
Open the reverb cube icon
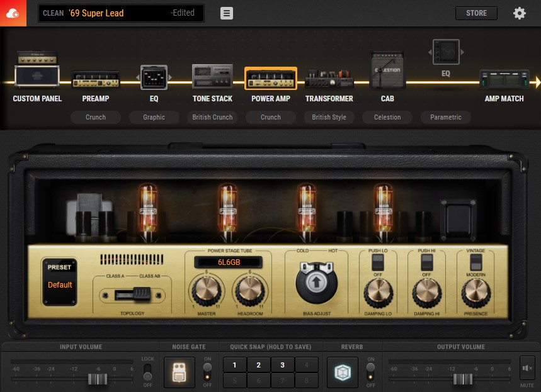(x=343, y=372)
